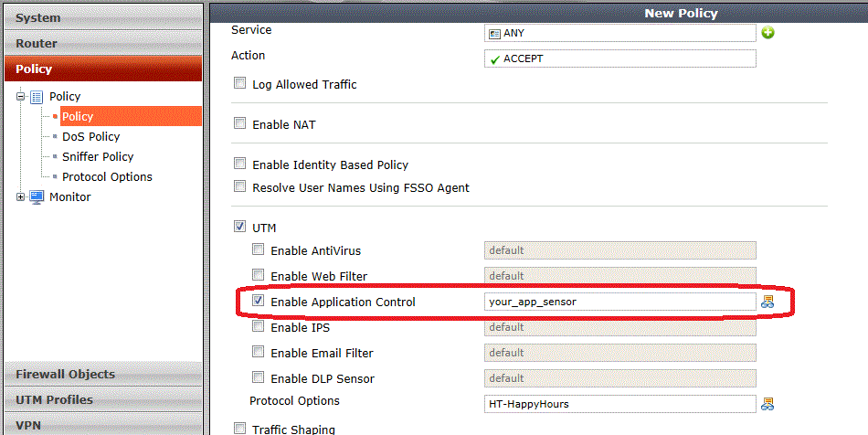
Task: Click the Policy list icon in the tree
Action: tap(37, 97)
